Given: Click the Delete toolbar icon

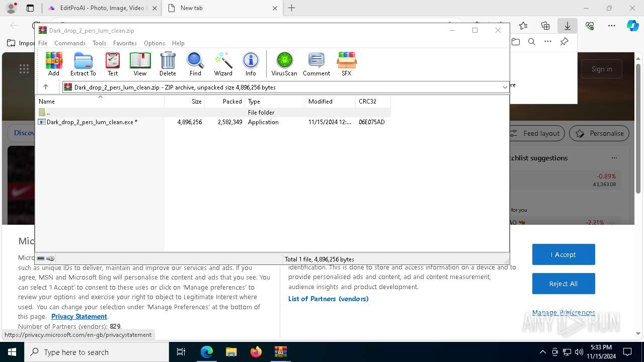Looking at the screenshot, I should (x=168, y=64).
